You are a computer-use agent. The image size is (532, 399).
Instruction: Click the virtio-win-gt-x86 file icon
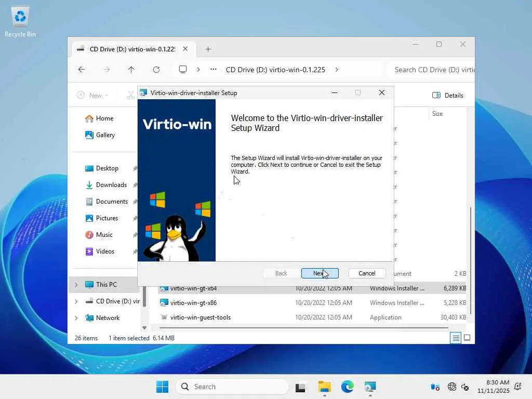click(x=164, y=303)
